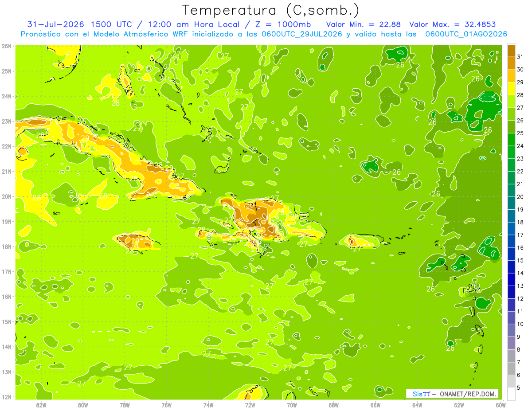Click the colorbar value label 13

click(520, 286)
